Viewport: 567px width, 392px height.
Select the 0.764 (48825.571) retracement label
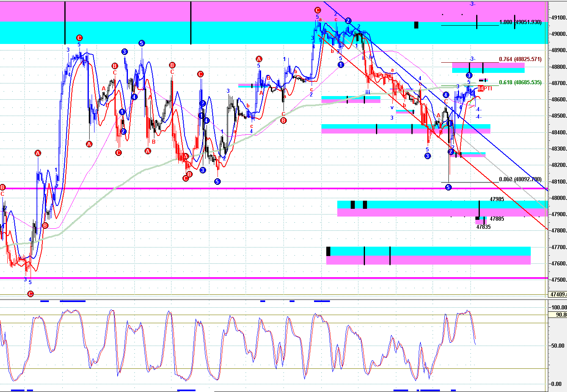(520, 59)
